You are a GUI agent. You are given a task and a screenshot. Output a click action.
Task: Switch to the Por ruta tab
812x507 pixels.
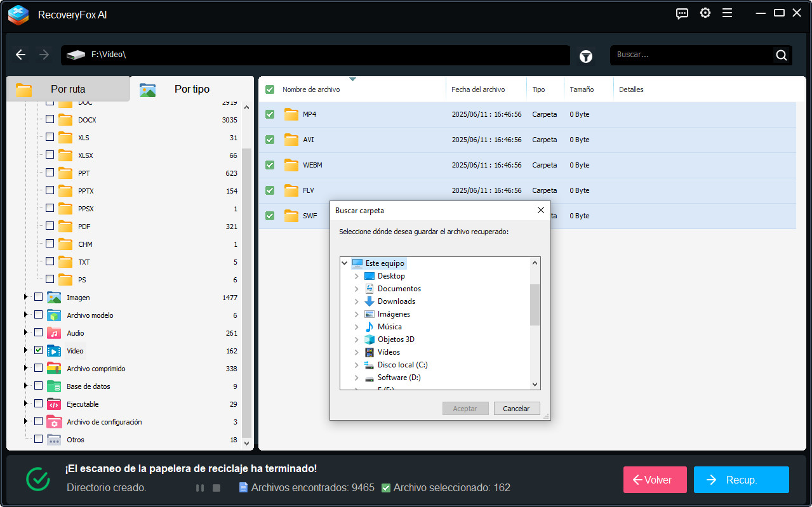click(x=68, y=89)
